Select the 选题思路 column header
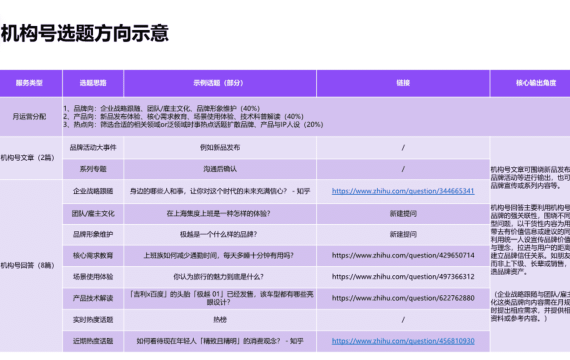This screenshot has width=570, height=360. (x=93, y=83)
